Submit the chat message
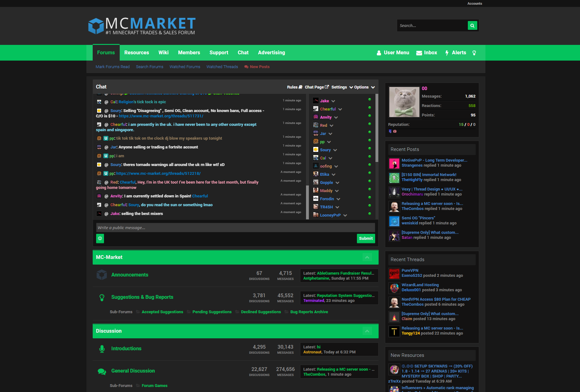 coord(366,239)
